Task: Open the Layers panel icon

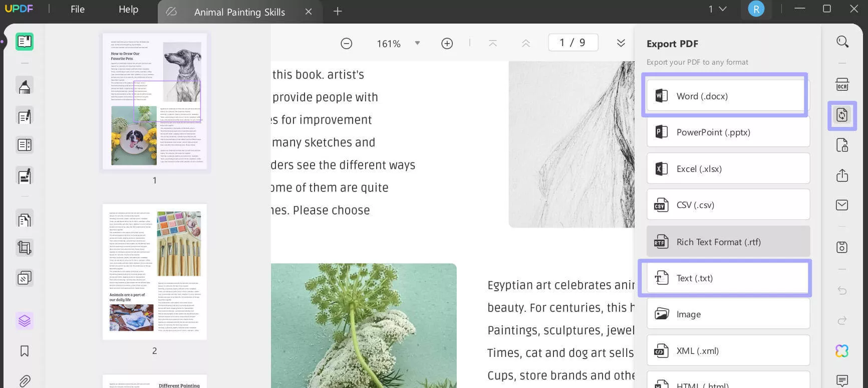Action: tap(24, 320)
